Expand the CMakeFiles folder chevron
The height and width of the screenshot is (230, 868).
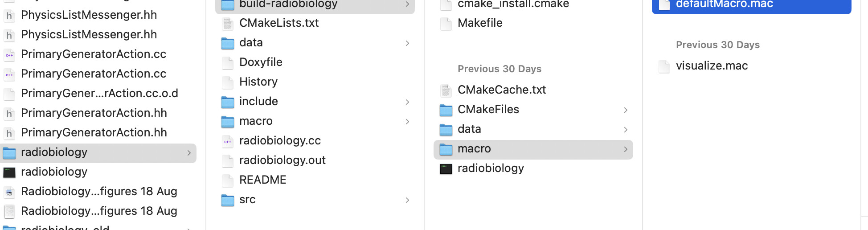(626, 110)
